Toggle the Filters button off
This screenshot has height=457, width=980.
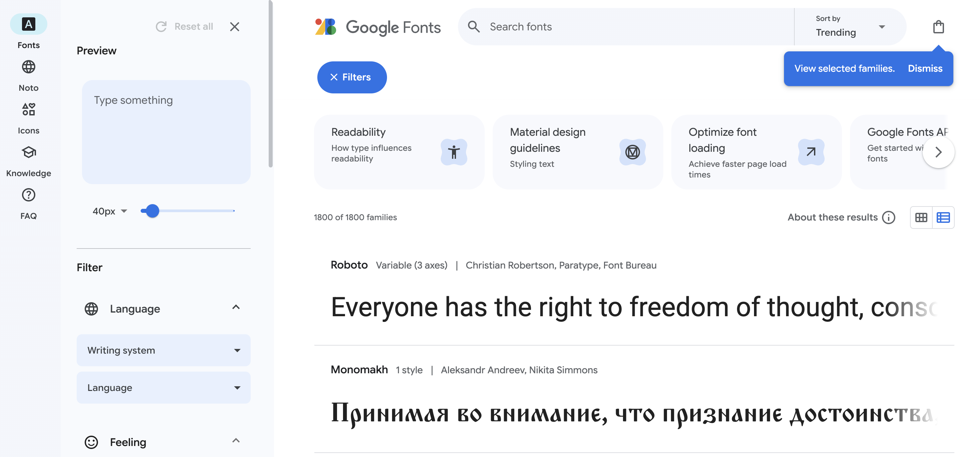click(x=352, y=77)
